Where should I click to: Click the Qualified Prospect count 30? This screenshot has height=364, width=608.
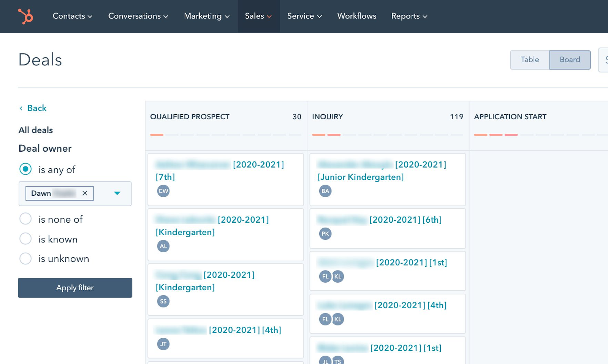297,117
